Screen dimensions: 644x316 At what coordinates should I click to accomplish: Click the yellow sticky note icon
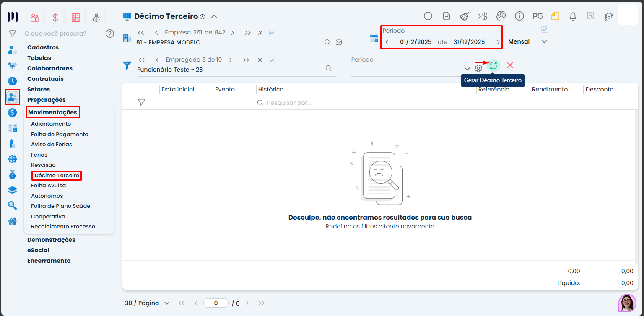555,16
